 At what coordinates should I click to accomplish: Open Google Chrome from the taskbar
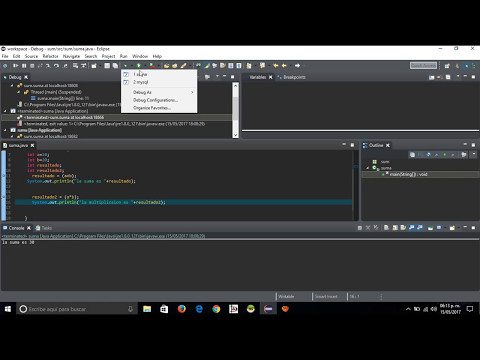click(216, 309)
